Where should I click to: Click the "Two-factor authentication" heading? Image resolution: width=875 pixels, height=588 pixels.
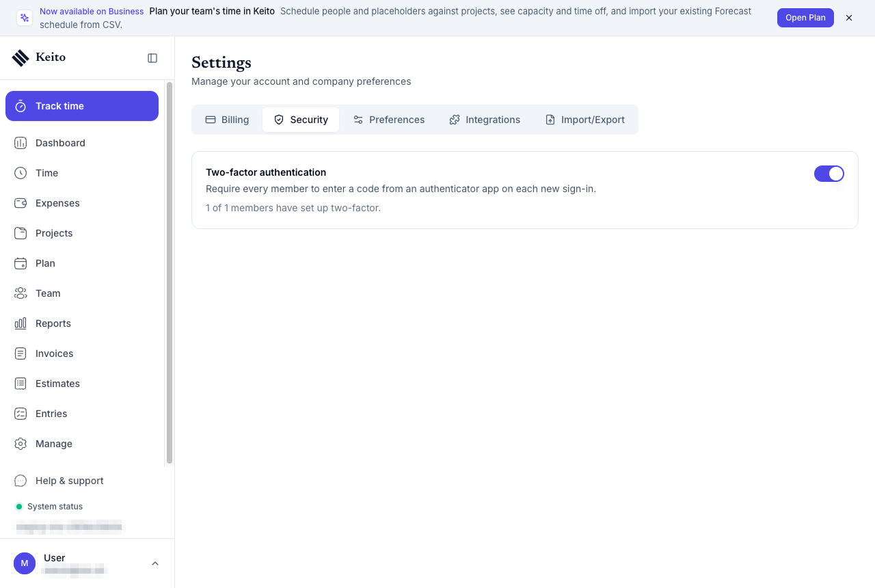(266, 172)
